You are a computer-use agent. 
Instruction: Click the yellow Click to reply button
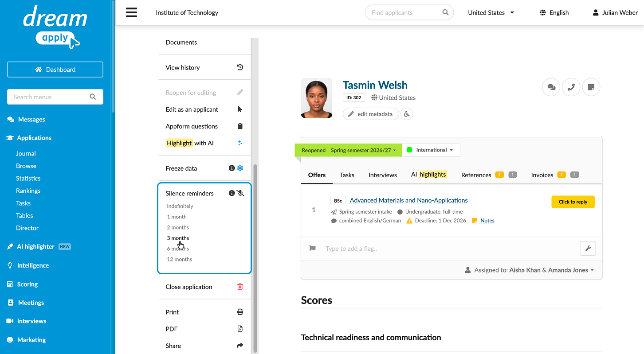573,202
